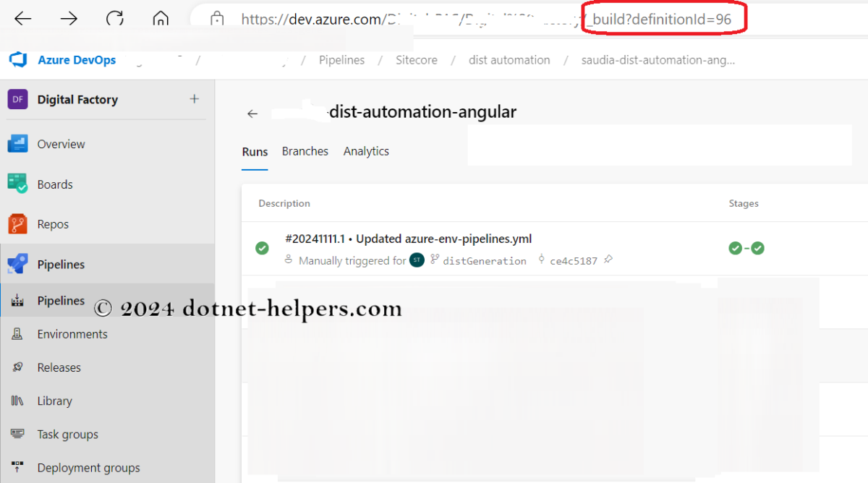Click the ST user avatar
Screen dimensions: 868x483
pos(417,260)
